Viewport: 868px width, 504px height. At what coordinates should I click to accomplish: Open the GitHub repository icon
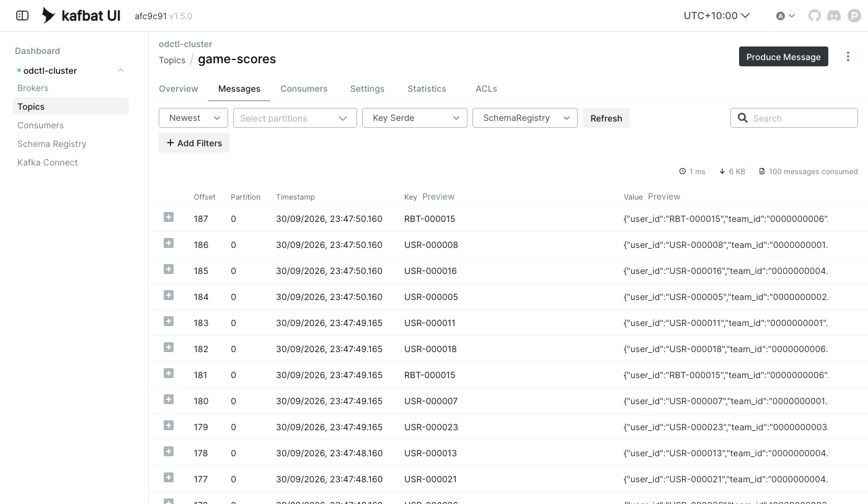(815, 15)
